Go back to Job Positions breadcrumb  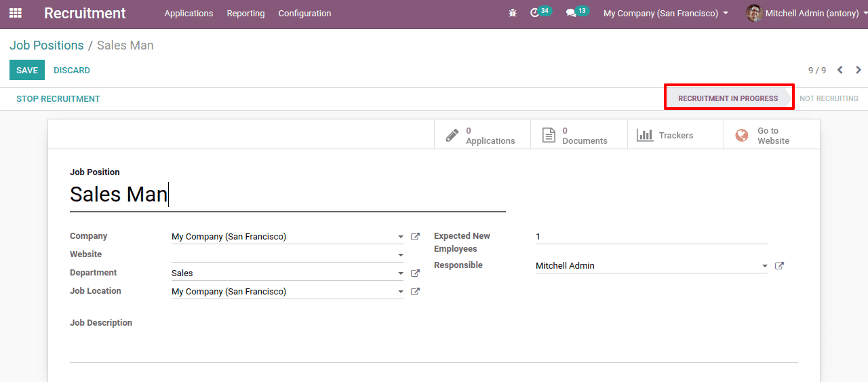coord(47,45)
